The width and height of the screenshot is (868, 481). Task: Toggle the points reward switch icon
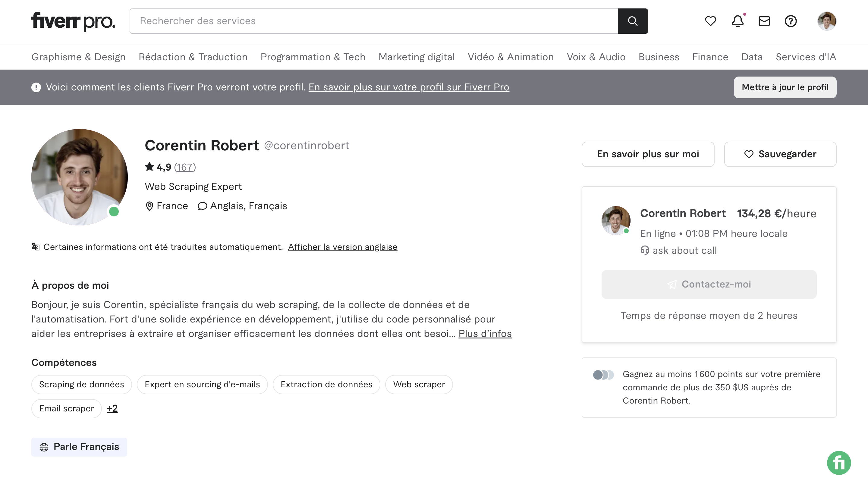603,375
